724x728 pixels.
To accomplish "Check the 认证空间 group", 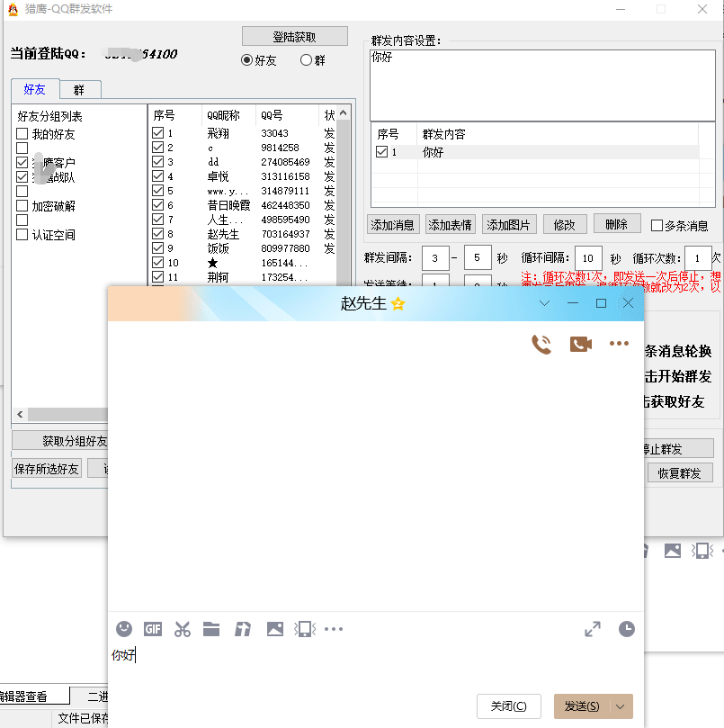I will click(x=22, y=235).
